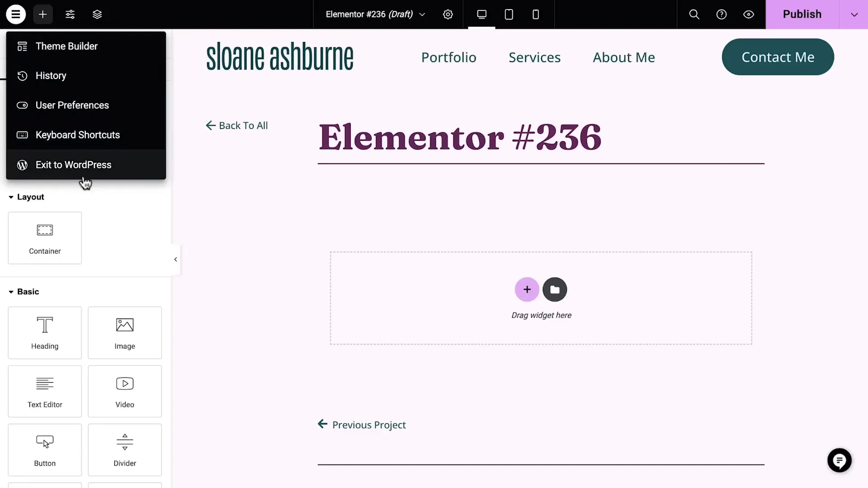Click the Customize panel icon

pyautogui.click(x=71, y=14)
